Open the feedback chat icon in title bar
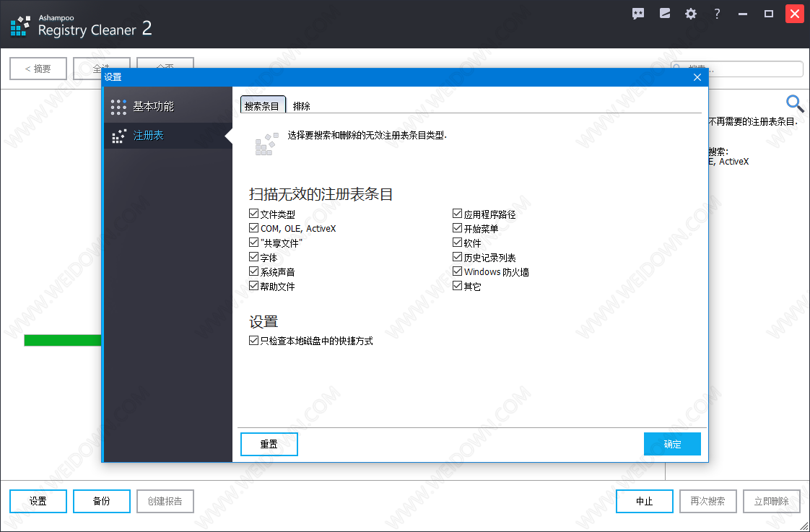 coord(638,14)
